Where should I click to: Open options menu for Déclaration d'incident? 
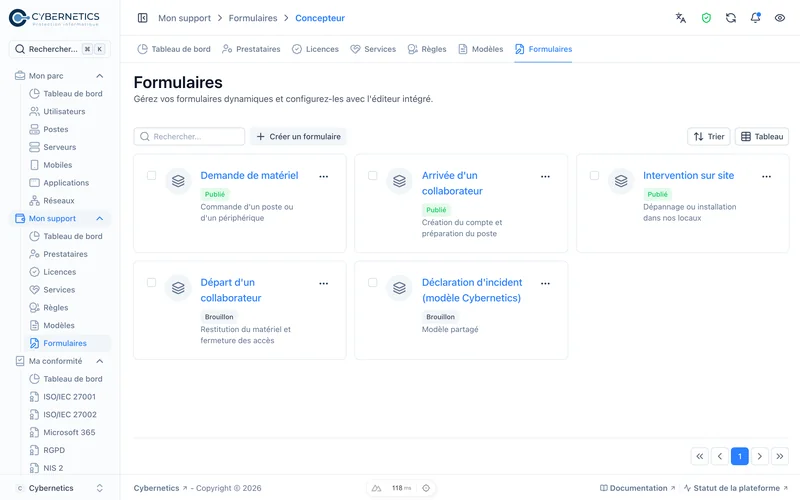(545, 284)
